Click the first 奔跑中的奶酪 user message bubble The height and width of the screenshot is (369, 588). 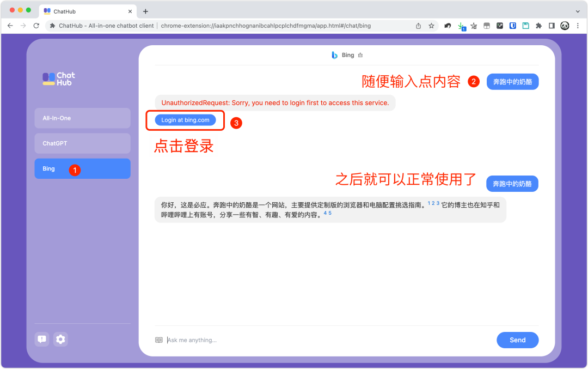(x=513, y=82)
